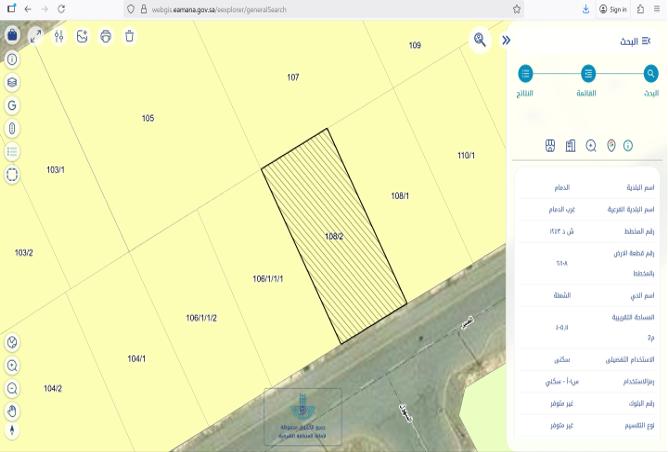Image resolution: width=668 pixels, height=452 pixels.
Task: Toggle the dashed selection box tool
Action: click(12, 174)
